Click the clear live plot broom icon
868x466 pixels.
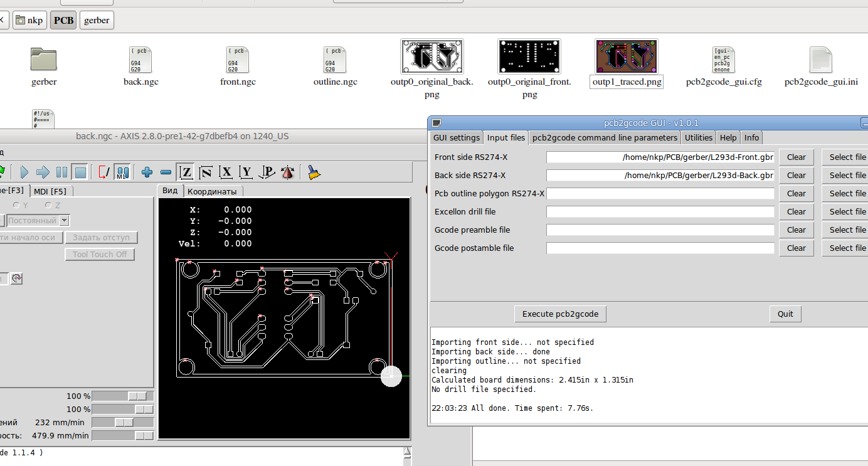coord(314,172)
